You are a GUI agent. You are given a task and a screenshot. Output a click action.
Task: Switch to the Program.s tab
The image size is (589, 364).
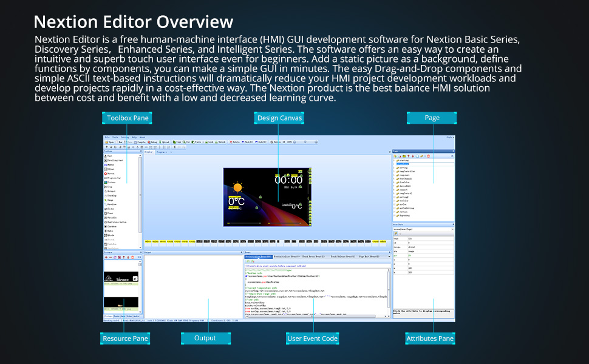[162, 152]
